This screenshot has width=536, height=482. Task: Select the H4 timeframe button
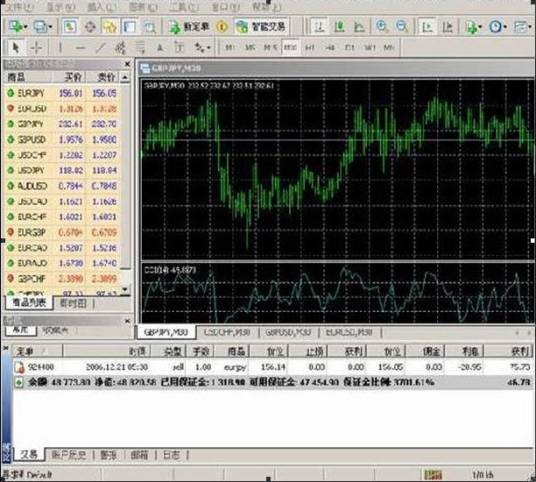click(x=330, y=48)
